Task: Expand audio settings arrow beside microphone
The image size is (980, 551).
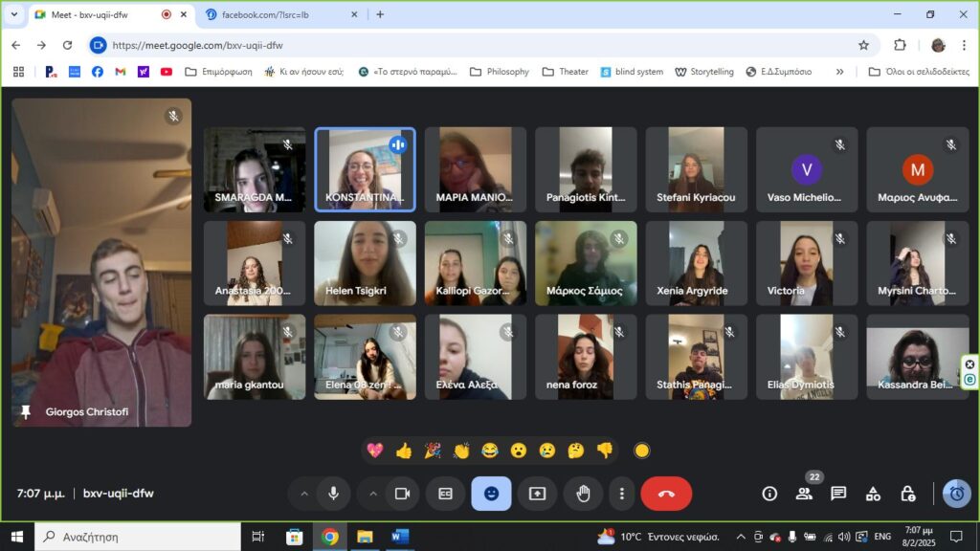Action: [304, 494]
